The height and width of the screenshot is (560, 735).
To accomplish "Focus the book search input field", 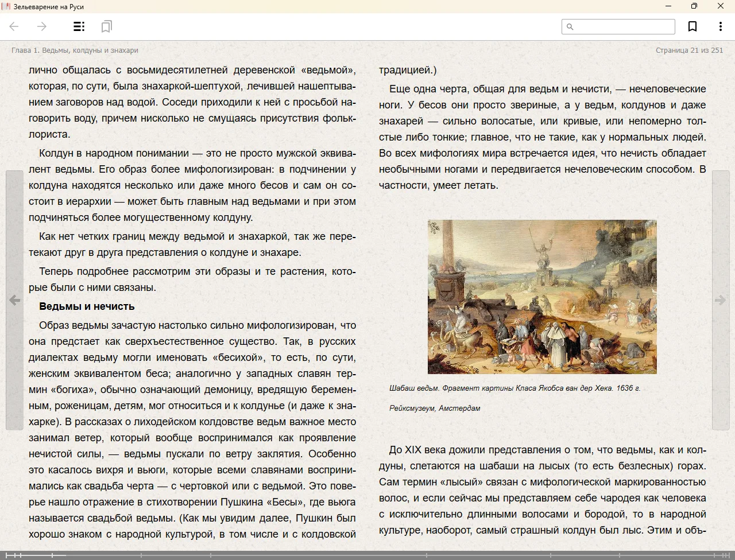I will 624,27.
